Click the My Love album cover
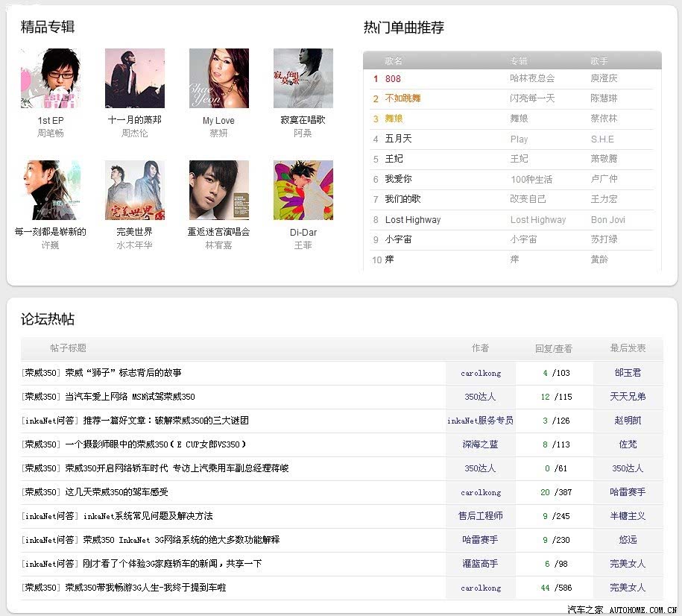This screenshot has height=616, width=682. coord(219,78)
